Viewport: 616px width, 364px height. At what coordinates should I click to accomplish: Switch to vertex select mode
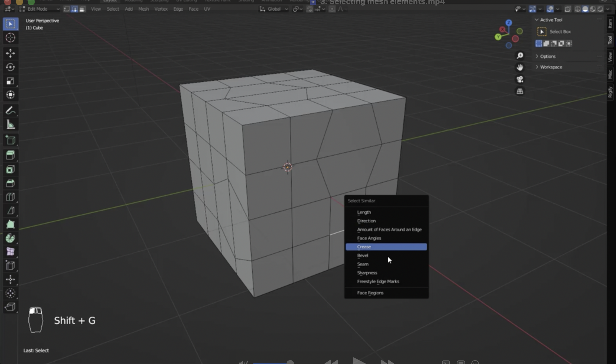(67, 9)
